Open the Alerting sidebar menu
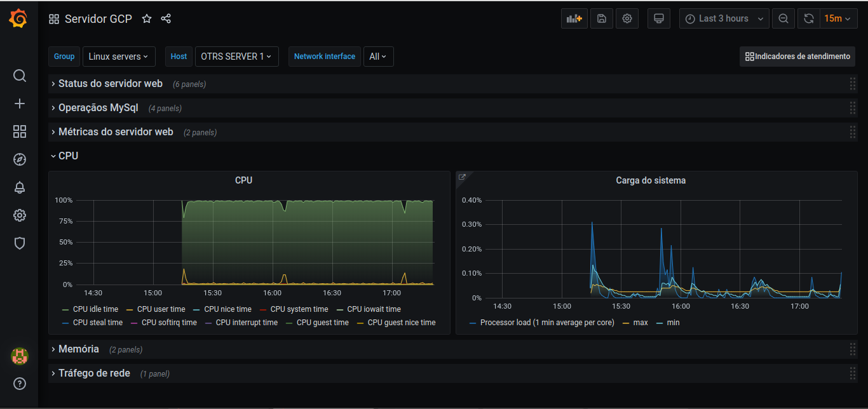This screenshot has height=409, width=868. coord(19,187)
